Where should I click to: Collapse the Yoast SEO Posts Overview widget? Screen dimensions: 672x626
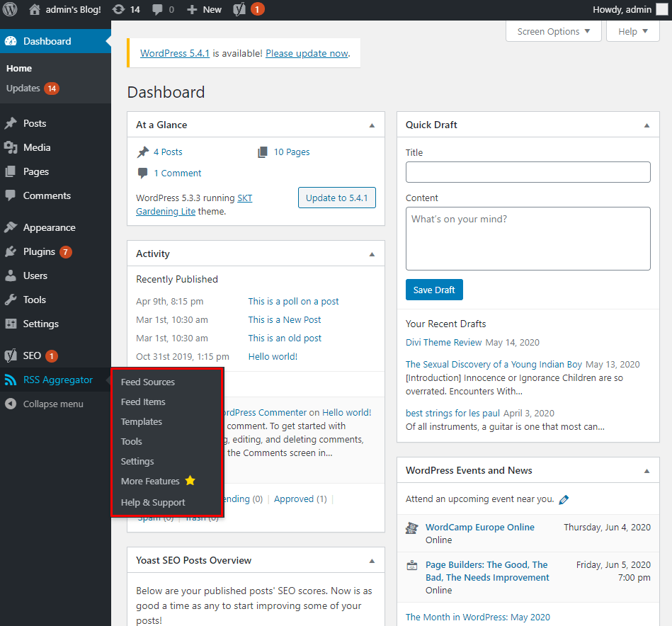pos(372,561)
